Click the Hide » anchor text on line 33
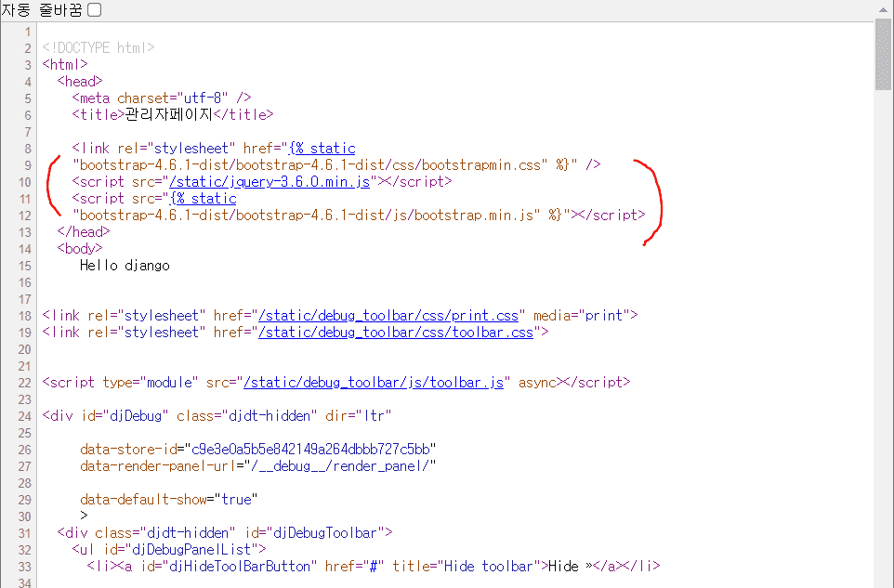 [x=571, y=567]
